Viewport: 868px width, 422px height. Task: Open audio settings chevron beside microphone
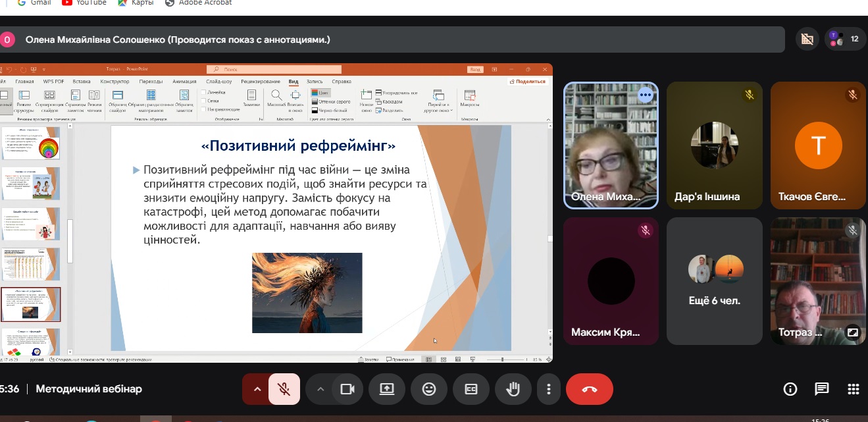point(257,389)
